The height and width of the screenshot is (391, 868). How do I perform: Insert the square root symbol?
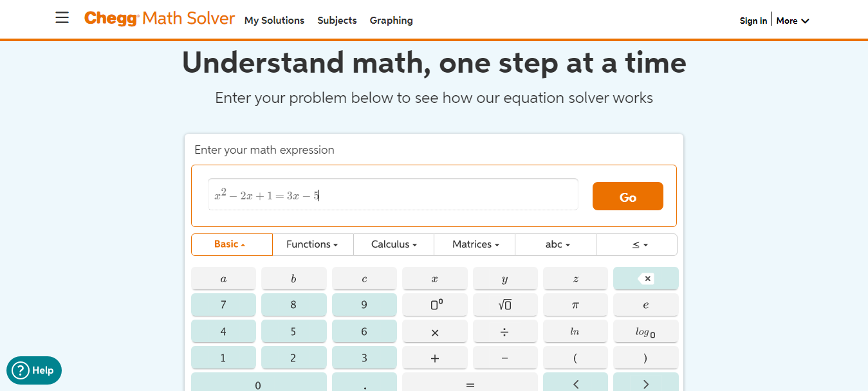coord(505,305)
